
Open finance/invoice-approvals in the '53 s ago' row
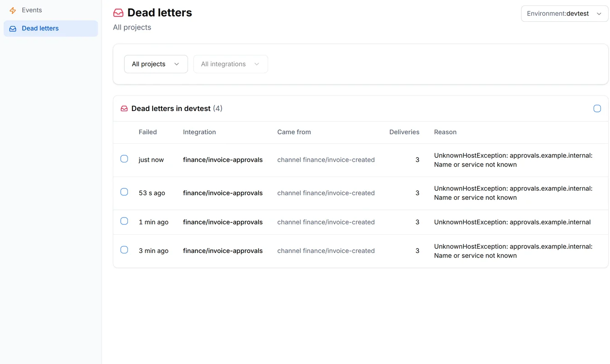(223, 193)
